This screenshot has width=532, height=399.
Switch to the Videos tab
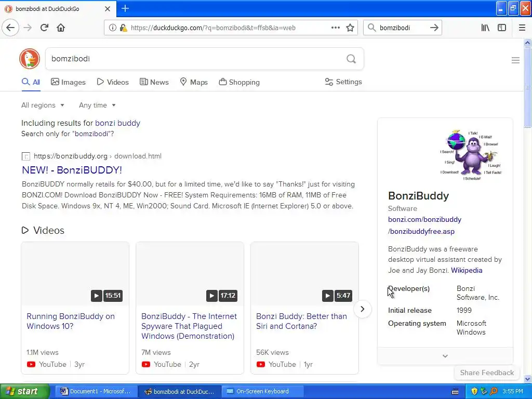pos(113,82)
